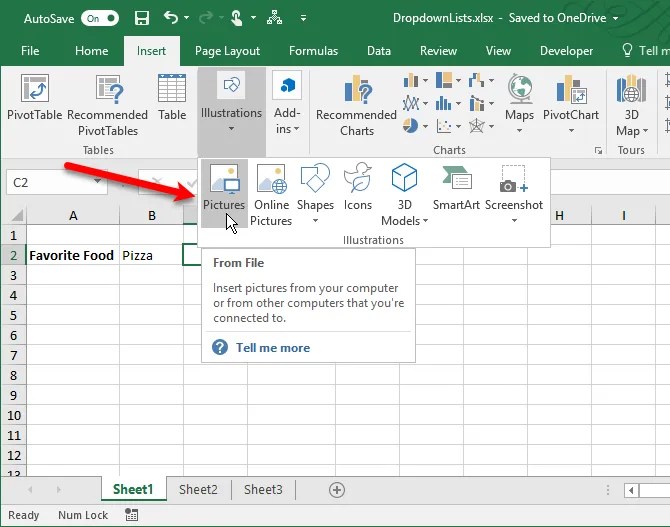Open the 3D Models dropdown

tap(404, 194)
